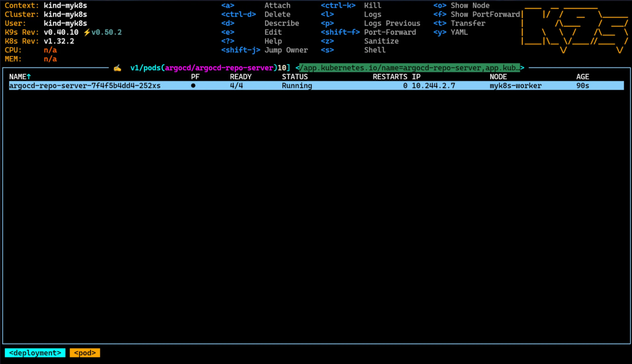Click the Port-Forward shortcut hint
Screen dimensions: 632x364
tap(390, 32)
